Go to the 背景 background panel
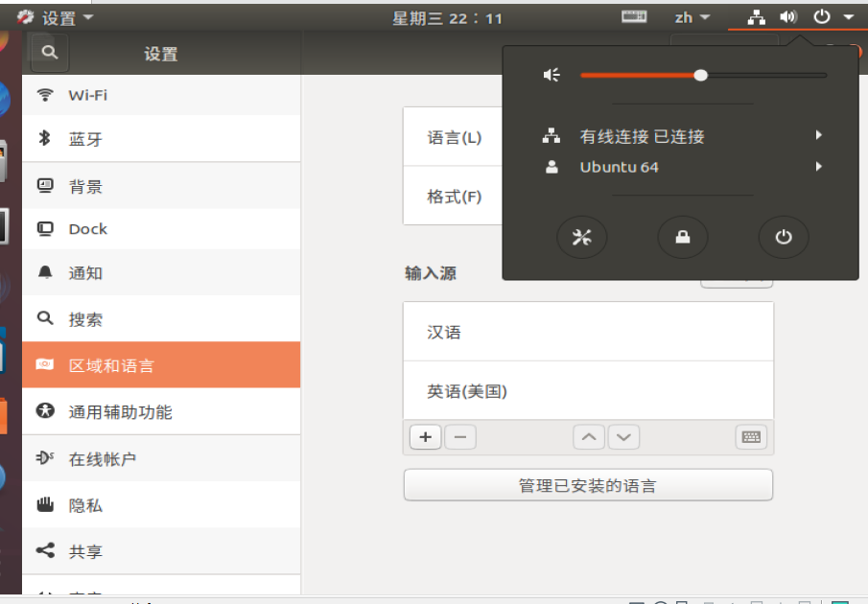 pos(161,186)
